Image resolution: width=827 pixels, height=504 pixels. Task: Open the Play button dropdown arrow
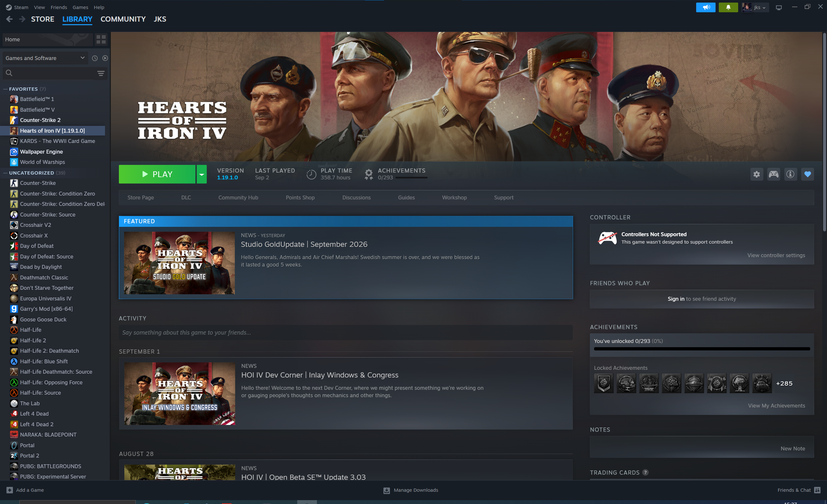tap(201, 174)
